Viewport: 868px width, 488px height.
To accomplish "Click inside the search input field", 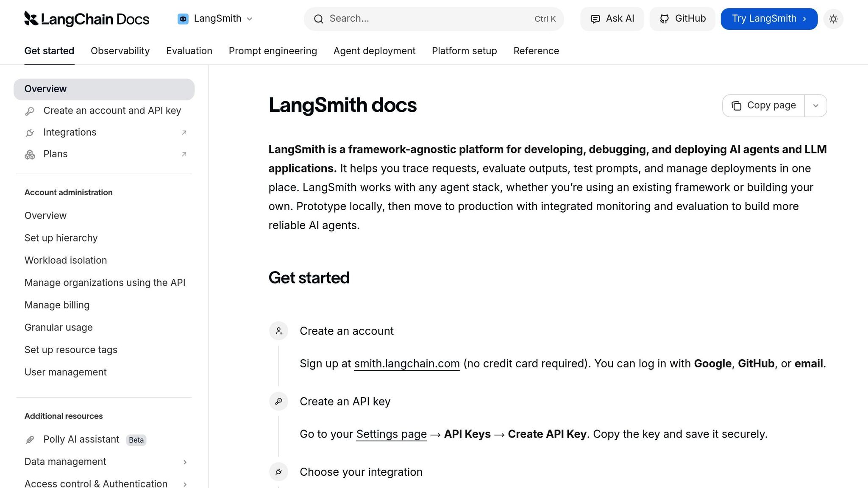I will tap(424, 19).
